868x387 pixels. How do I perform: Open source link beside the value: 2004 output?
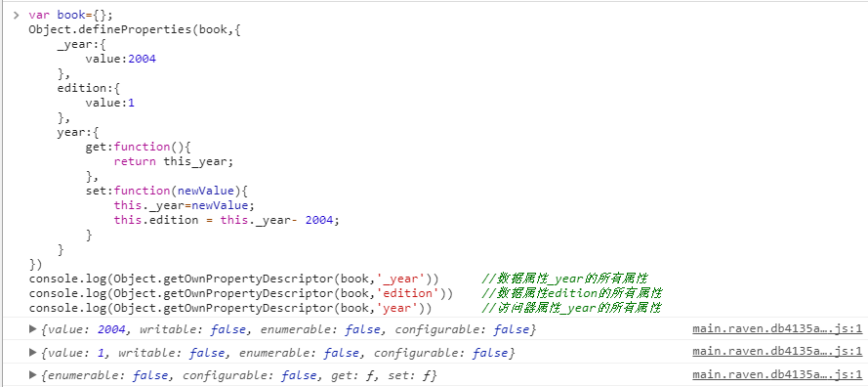coord(776,329)
